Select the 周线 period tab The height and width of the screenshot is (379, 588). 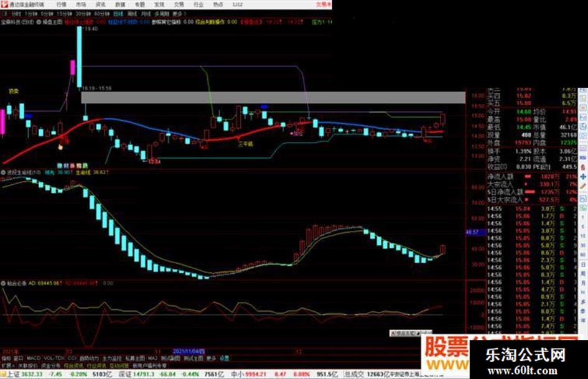(133, 14)
